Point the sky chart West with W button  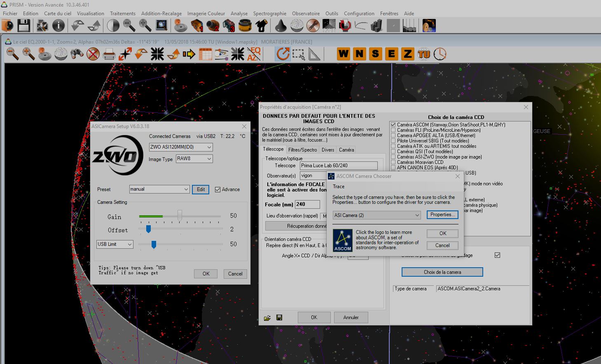343,54
